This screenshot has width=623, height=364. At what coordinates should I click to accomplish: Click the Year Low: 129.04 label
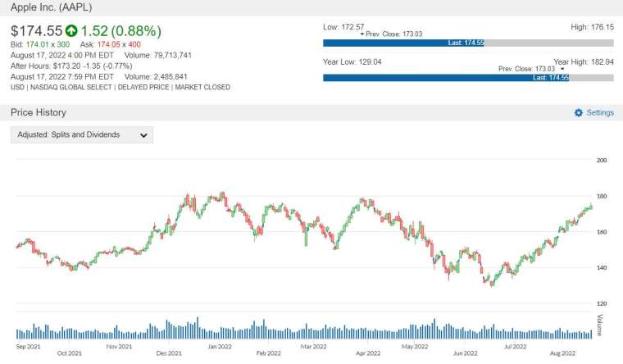[x=352, y=62]
